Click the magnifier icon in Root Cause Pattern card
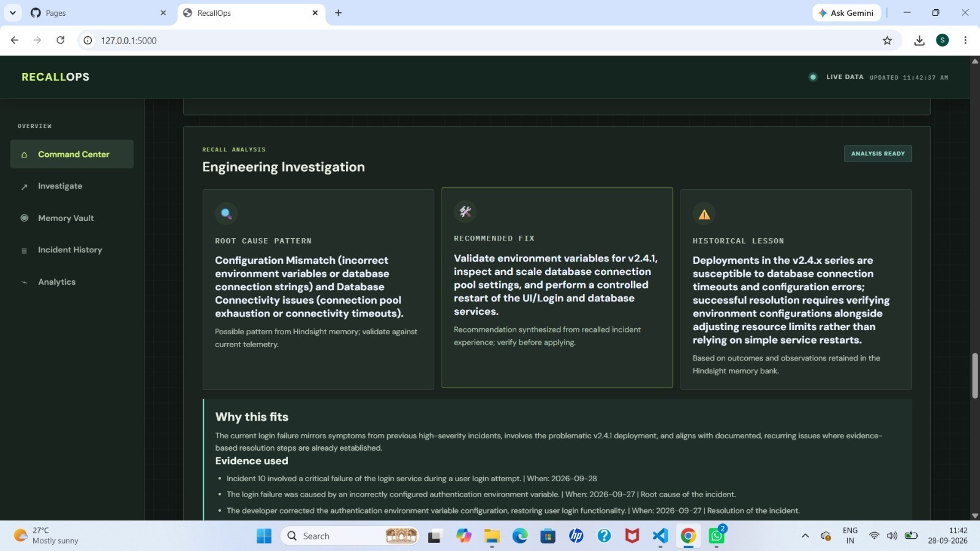Image resolution: width=980 pixels, height=551 pixels. (226, 213)
